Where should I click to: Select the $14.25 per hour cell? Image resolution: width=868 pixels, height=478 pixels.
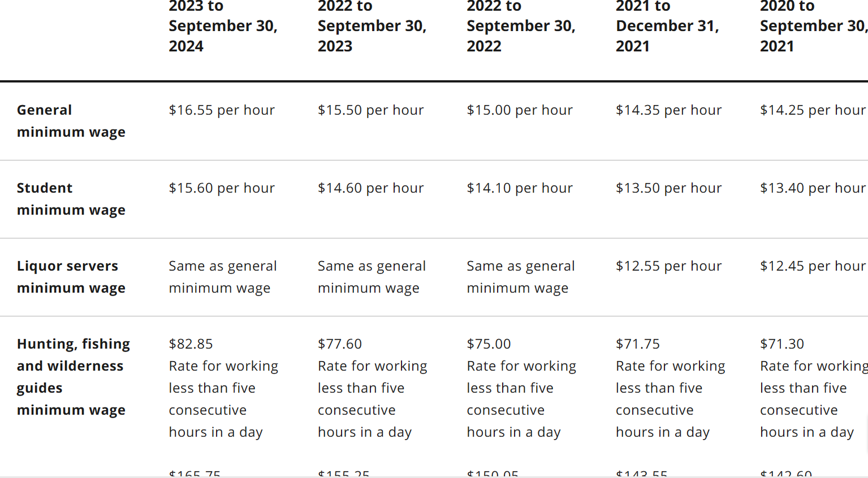tap(813, 110)
